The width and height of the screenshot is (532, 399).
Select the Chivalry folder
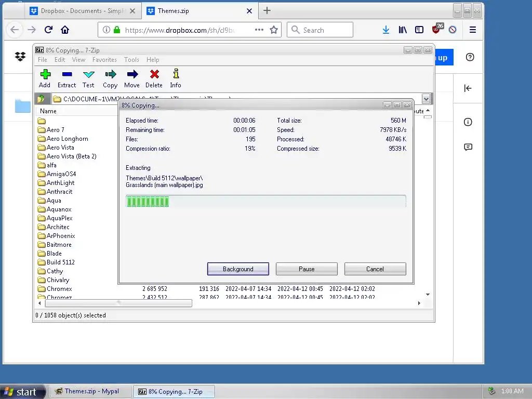click(x=54, y=280)
